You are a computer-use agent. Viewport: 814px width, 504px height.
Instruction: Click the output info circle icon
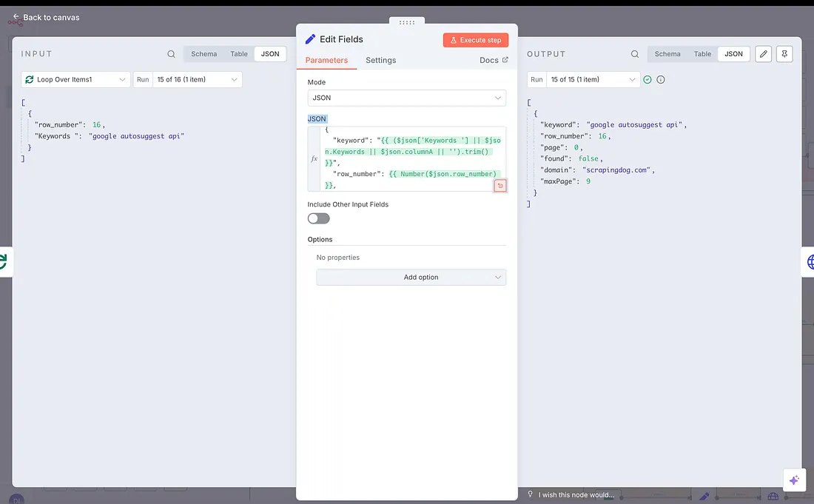pos(661,80)
